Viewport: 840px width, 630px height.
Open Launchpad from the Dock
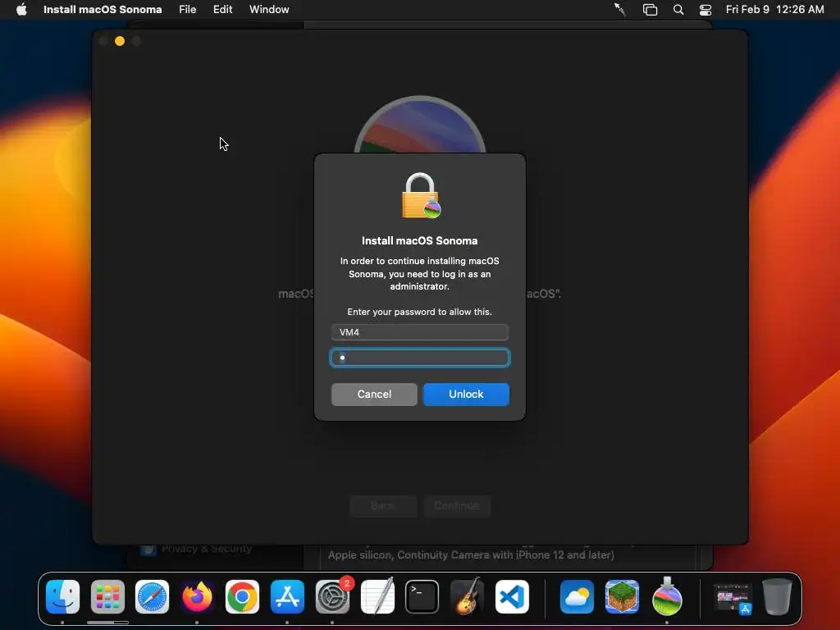click(x=107, y=596)
